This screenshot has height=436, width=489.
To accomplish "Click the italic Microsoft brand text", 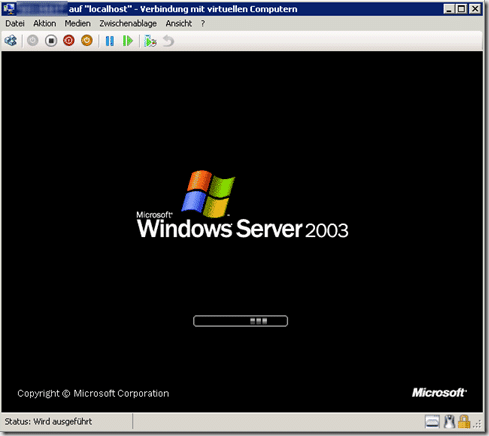I will tap(440, 393).
